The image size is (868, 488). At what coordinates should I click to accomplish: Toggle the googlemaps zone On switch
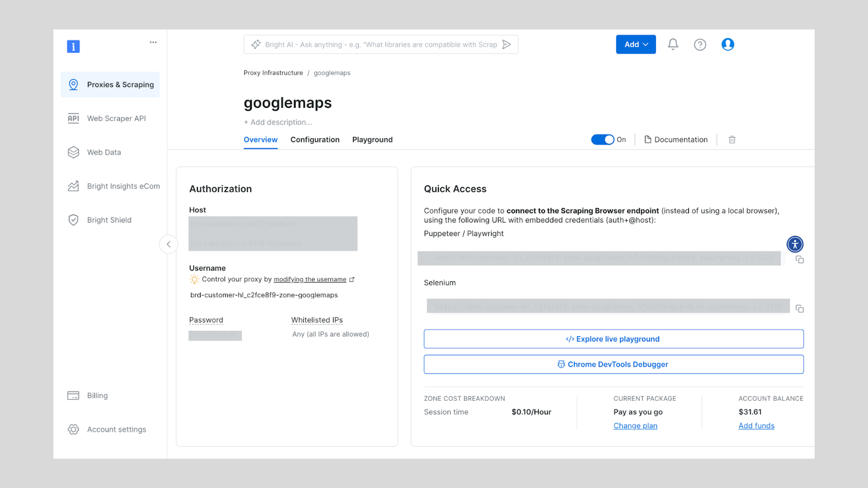pyautogui.click(x=602, y=140)
